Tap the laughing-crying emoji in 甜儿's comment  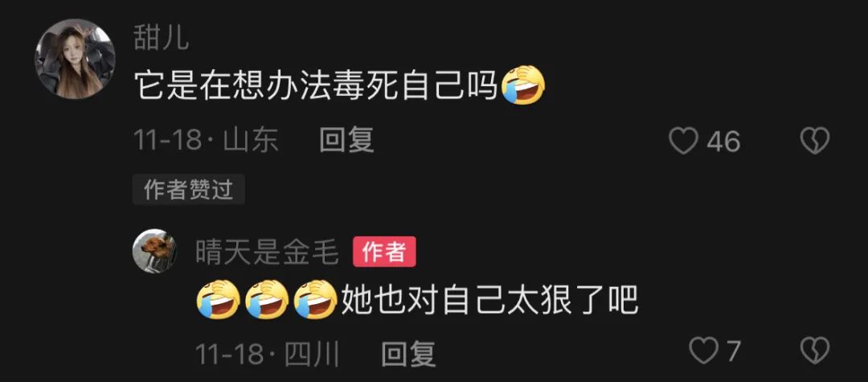523,86
